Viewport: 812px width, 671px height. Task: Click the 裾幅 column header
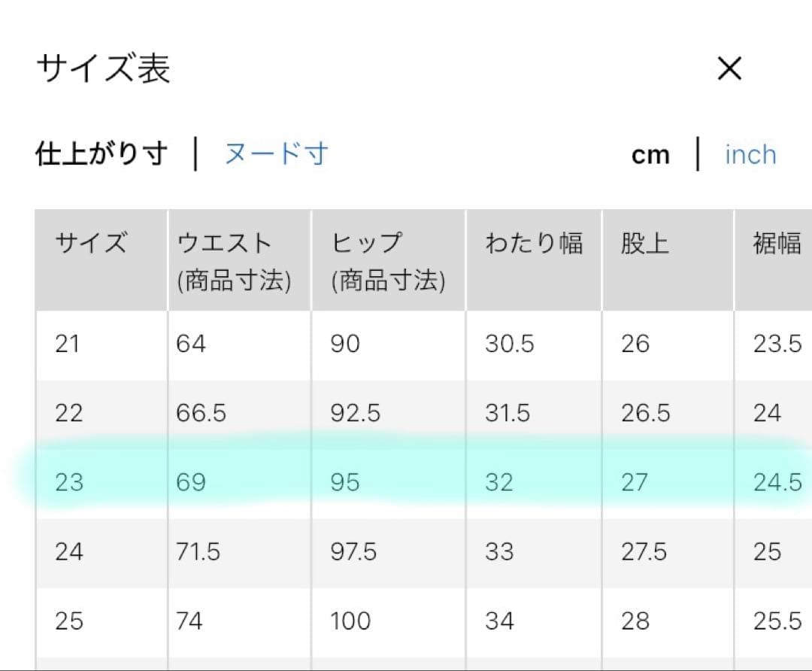(774, 260)
